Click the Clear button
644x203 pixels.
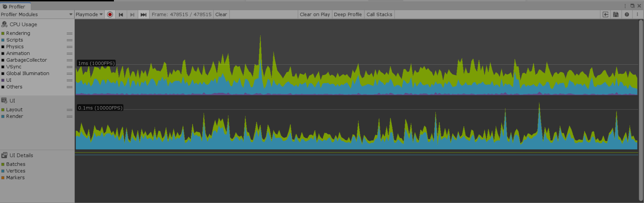[221, 14]
